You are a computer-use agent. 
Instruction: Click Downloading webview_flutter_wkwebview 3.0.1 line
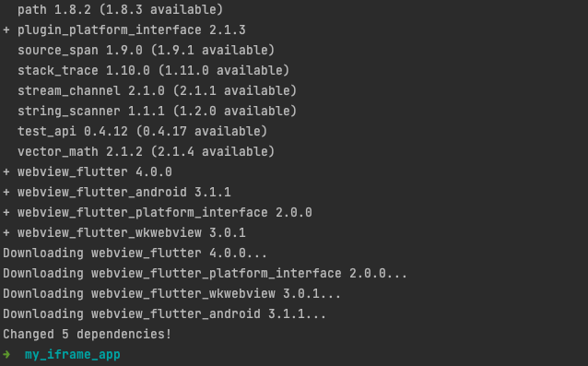171,293
